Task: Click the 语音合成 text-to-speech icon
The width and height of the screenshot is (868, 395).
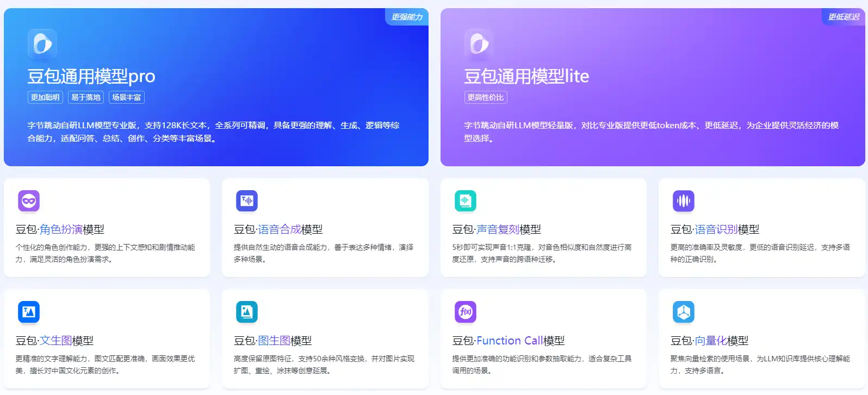Action: pyautogui.click(x=247, y=201)
